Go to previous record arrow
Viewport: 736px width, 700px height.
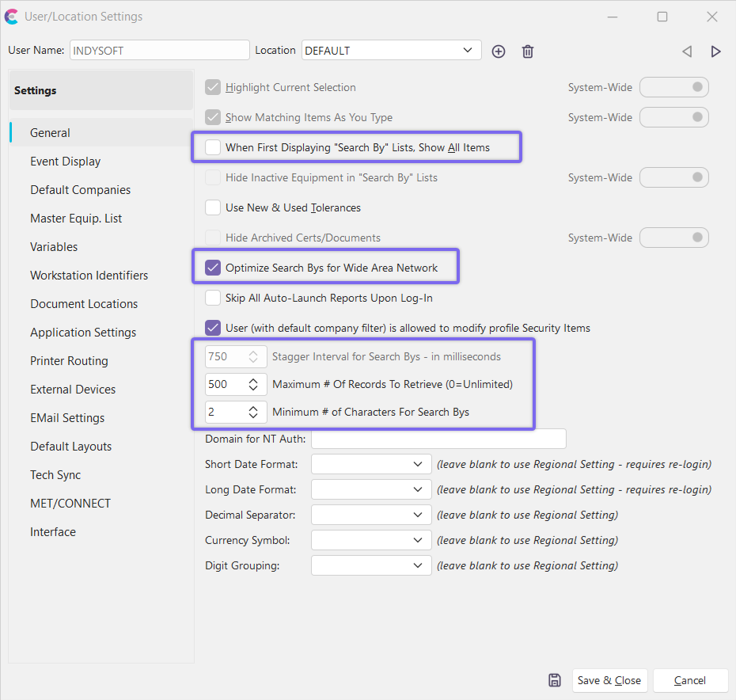click(x=686, y=51)
